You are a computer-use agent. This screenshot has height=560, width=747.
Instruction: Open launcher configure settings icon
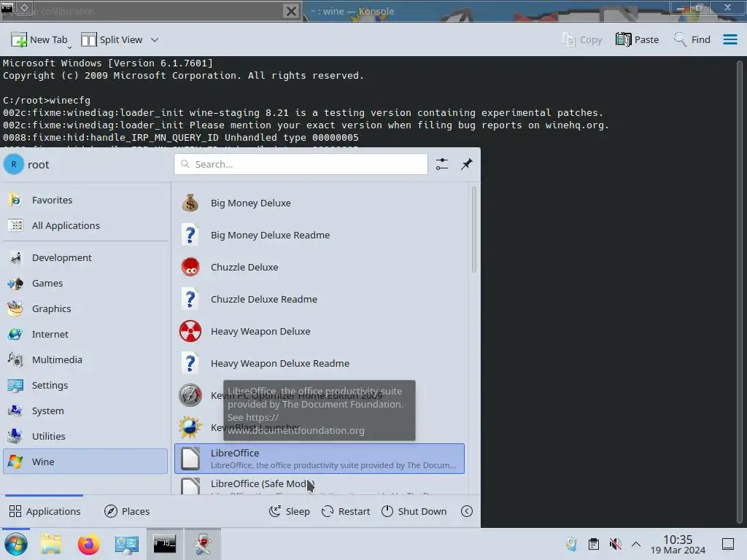click(x=442, y=164)
